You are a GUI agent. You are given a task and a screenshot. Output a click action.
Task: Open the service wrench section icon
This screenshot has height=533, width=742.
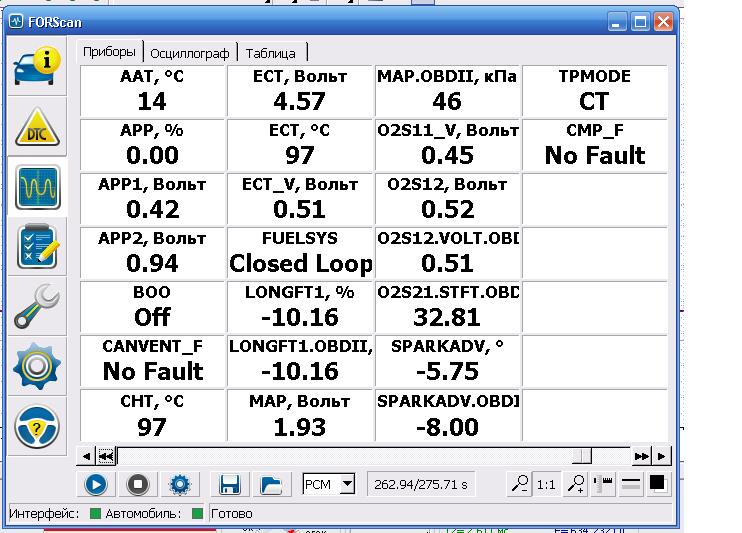tap(37, 306)
